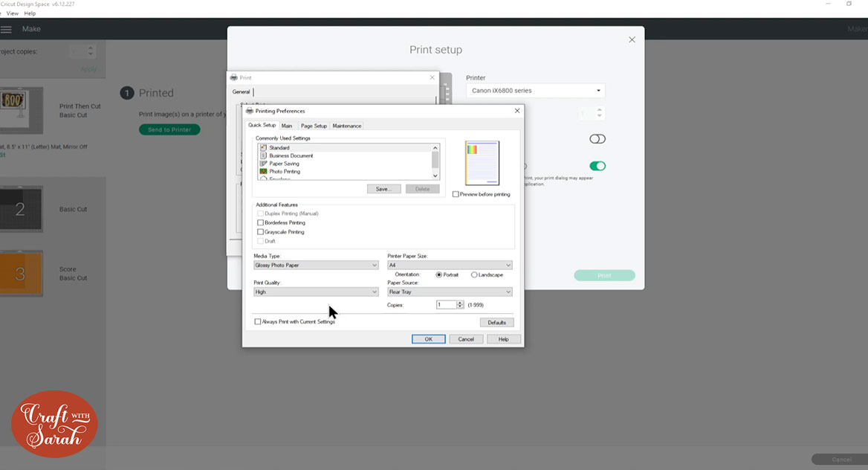Increase copies in Printing Preferences spinner
The width and height of the screenshot is (868, 470).
(x=460, y=303)
